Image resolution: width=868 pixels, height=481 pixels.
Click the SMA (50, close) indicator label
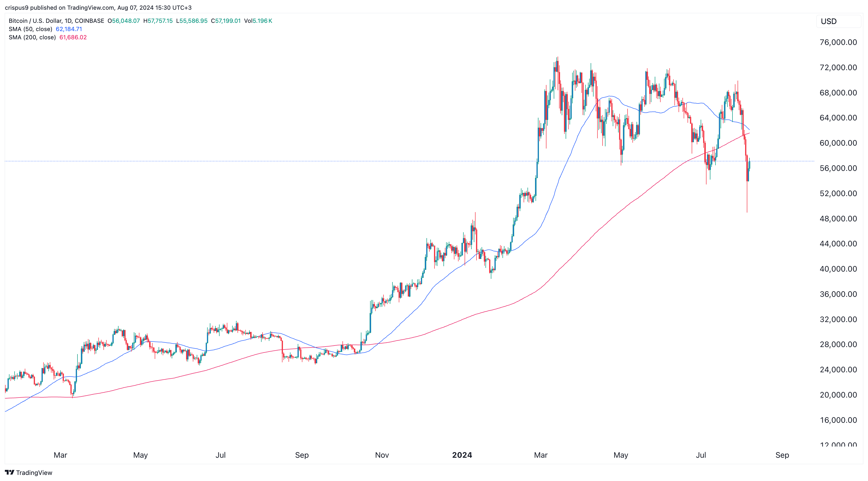click(30, 29)
